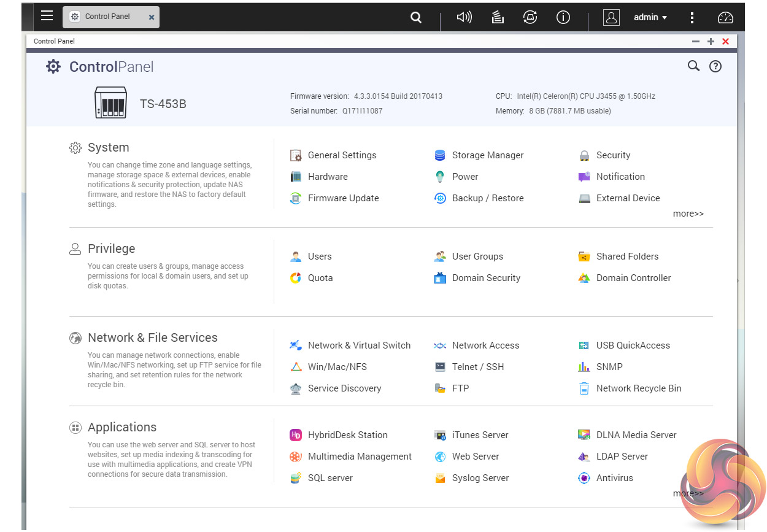Expand the admin user dropdown

tap(650, 17)
